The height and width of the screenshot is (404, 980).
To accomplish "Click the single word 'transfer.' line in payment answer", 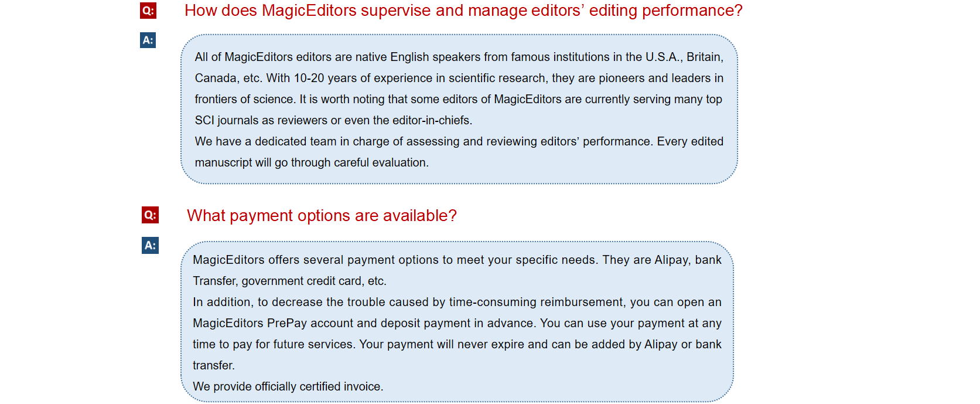I will 214,365.
